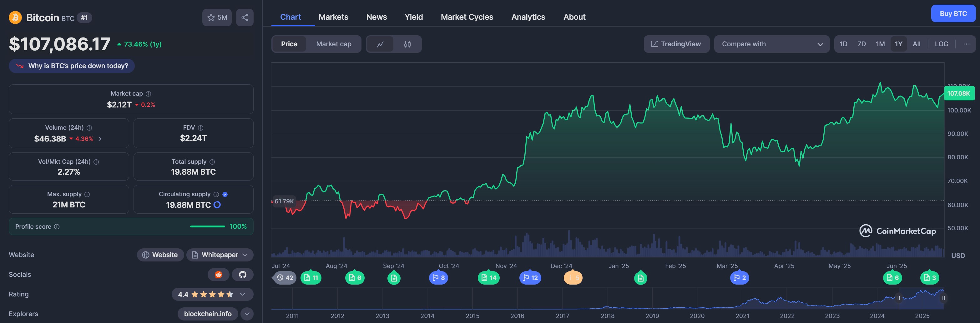The image size is (980, 323).
Task: Open flag event marker labeled 2
Action: (740, 278)
